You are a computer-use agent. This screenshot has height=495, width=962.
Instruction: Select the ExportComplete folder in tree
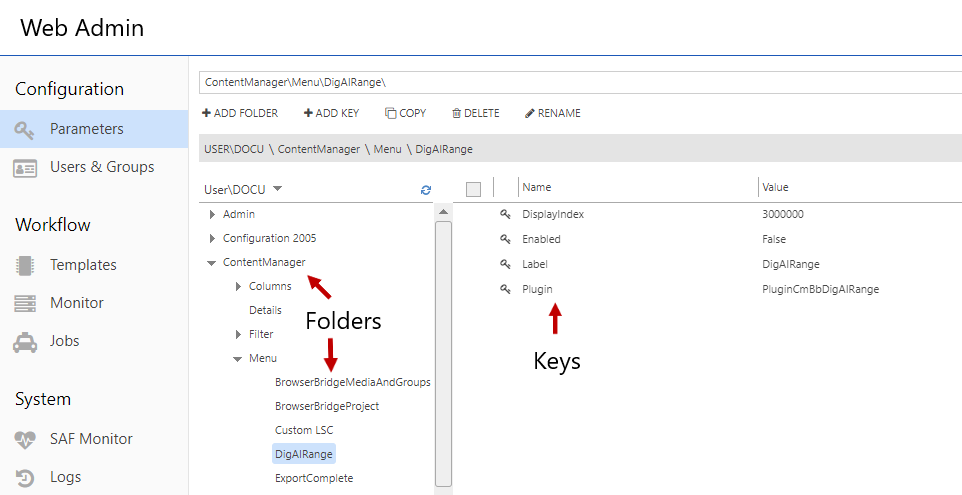click(314, 478)
